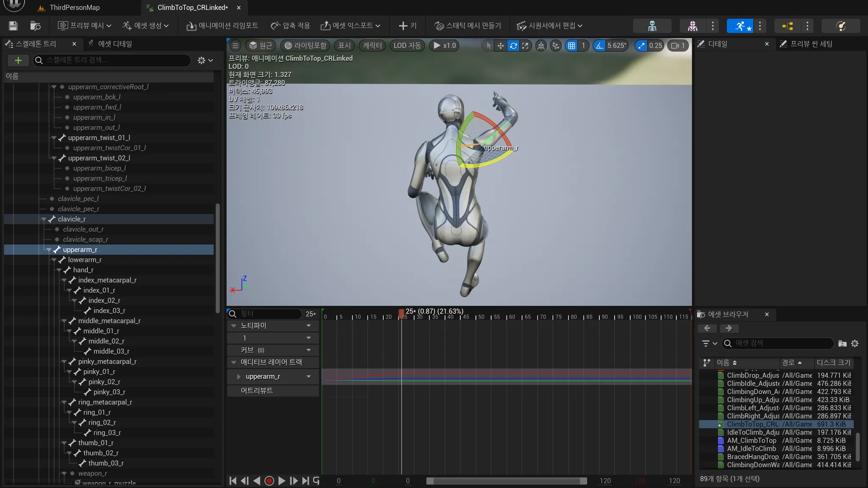
Task: Expand the upperarm_r additive layer track
Action: (x=239, y=377)
